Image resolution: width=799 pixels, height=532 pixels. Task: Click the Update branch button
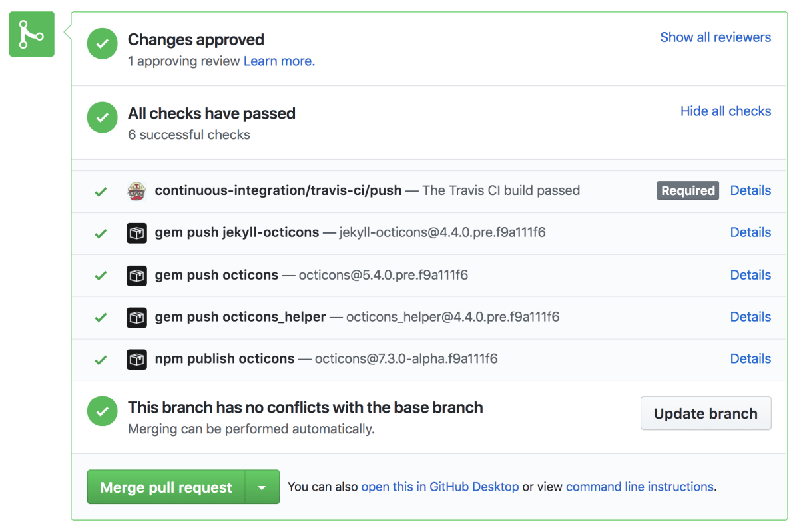(x=705, y=413)
